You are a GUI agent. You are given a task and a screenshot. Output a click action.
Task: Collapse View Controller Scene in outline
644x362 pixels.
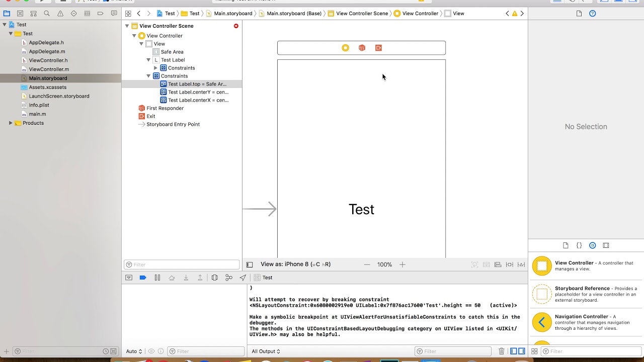pos(127,26)
